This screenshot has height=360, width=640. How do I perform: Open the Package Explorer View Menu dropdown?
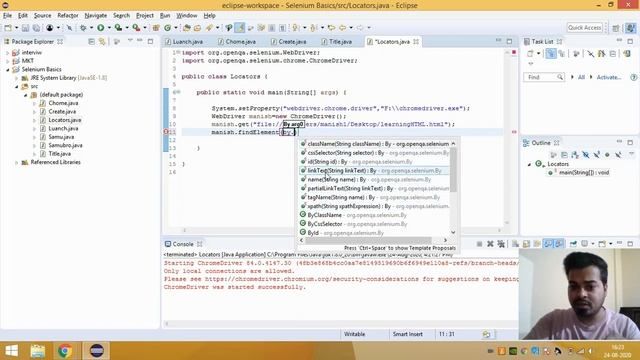(x=130, y=41)
